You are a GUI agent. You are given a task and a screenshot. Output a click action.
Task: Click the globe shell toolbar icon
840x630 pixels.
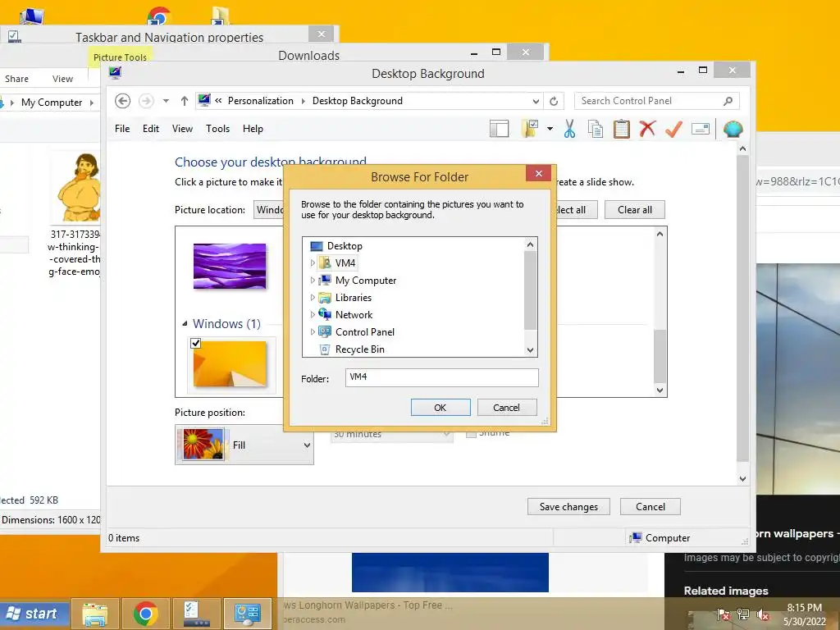pos(733,129)
